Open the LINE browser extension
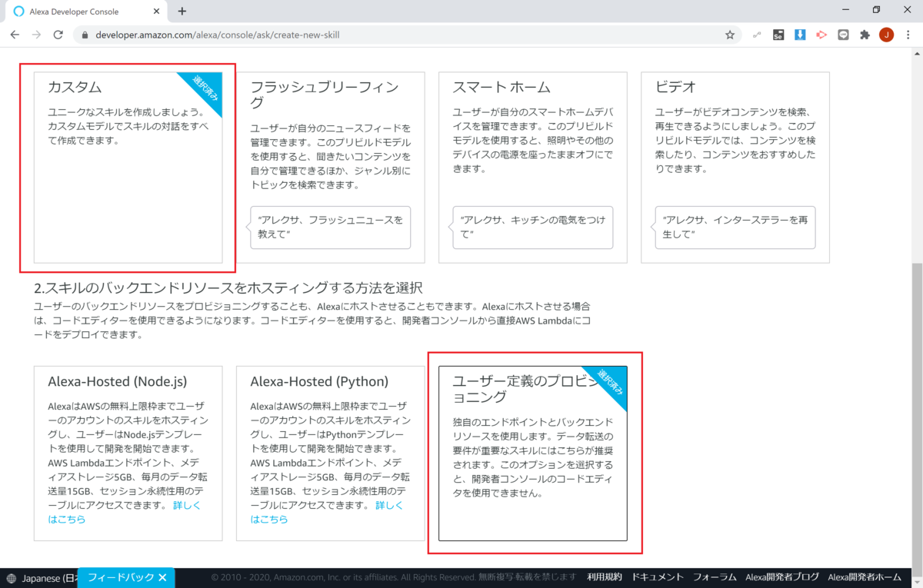Screen dimensions: 923x588 click(842, 35)
